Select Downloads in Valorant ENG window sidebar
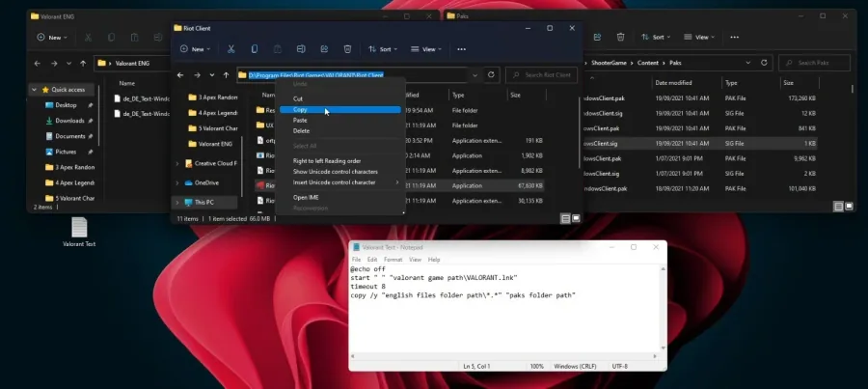868x389 pixels. point(69,121)
